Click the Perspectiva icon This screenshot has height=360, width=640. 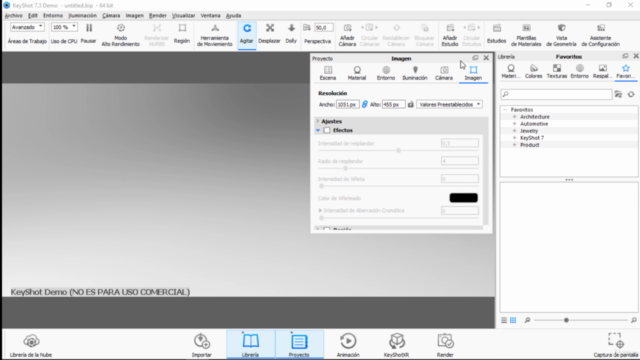307,28
